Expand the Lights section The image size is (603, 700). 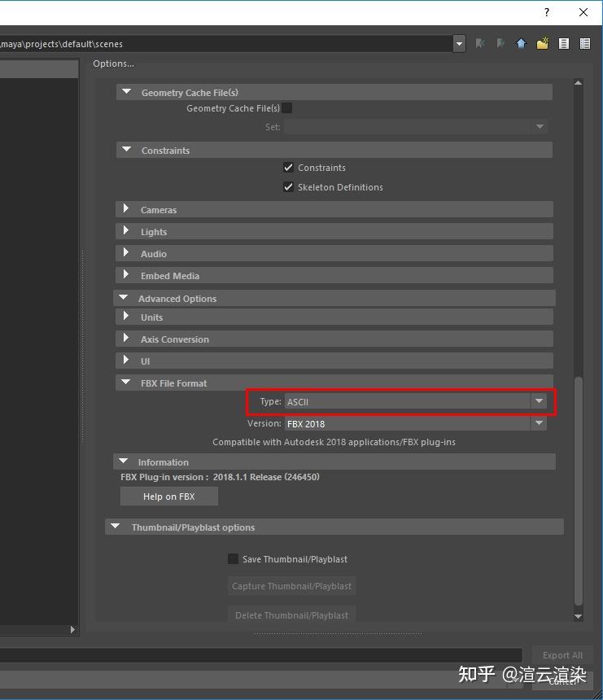(x=126, y=230)
